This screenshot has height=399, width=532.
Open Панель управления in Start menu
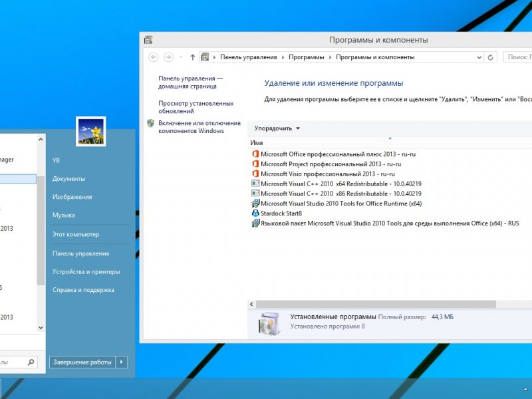[80, 253]
